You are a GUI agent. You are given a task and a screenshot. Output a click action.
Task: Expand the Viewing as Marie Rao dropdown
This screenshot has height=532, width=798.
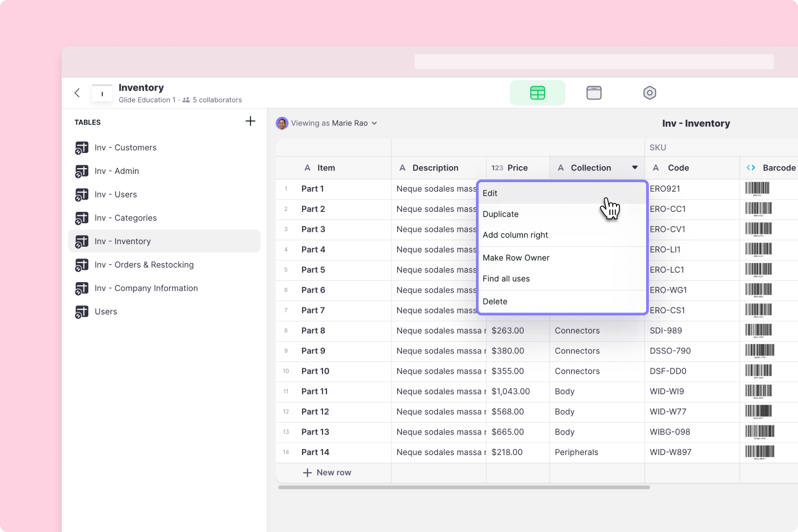coord(374,123)
